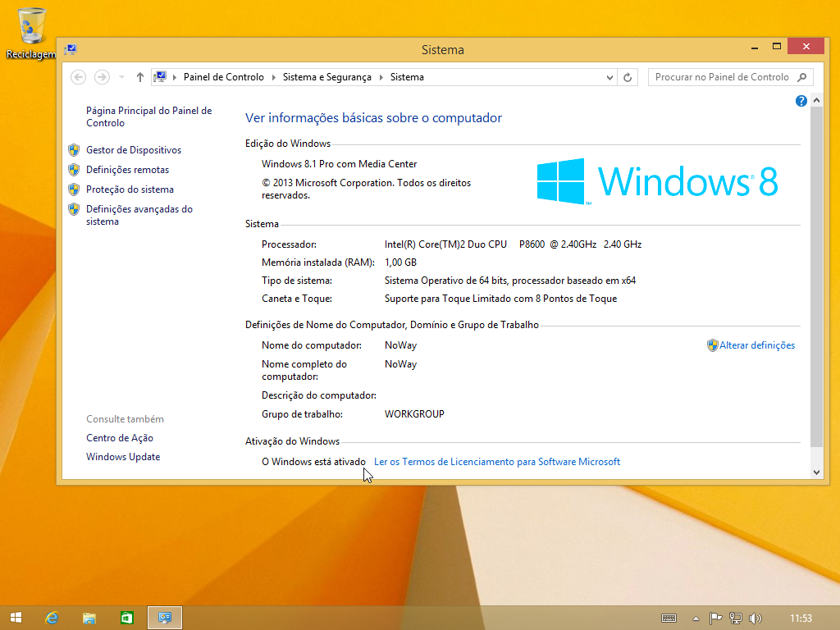This screenshot has width=840, height=630.
Task: Go up one level with Up arrow
Action: pyautogui.click(x=139, y=77)
